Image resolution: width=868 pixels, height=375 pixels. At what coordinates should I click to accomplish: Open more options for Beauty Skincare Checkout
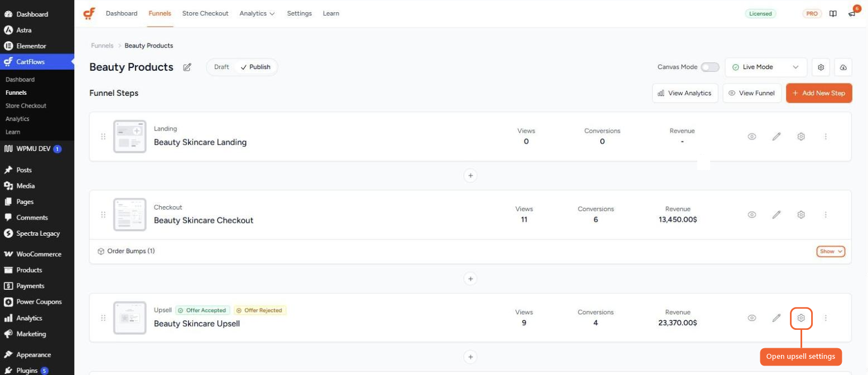[826, 215]
